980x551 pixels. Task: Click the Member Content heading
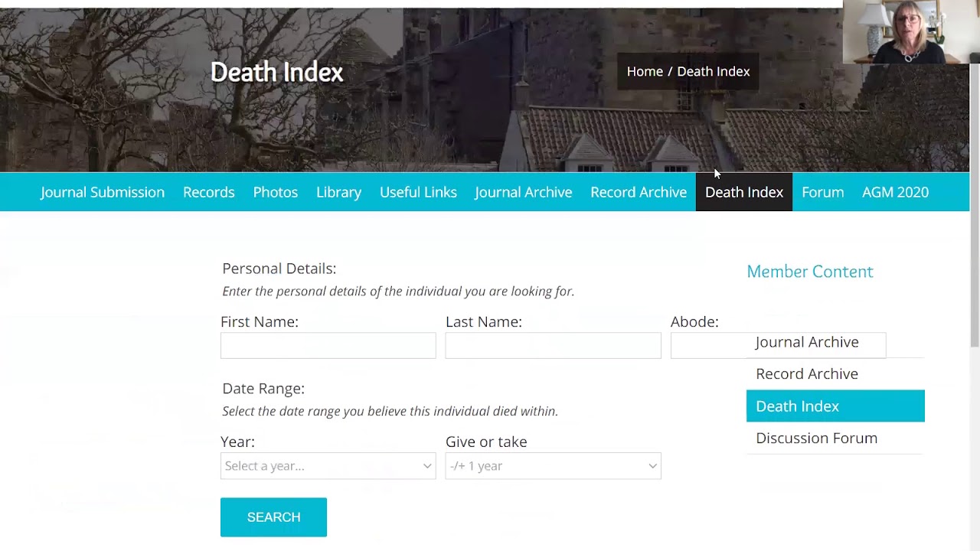(x=810, y=272)
